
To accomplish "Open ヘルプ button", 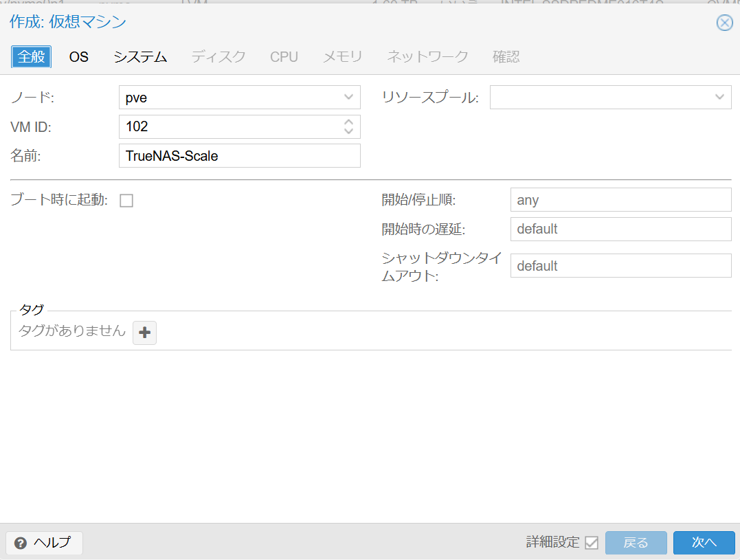I will tap(45, 543).
